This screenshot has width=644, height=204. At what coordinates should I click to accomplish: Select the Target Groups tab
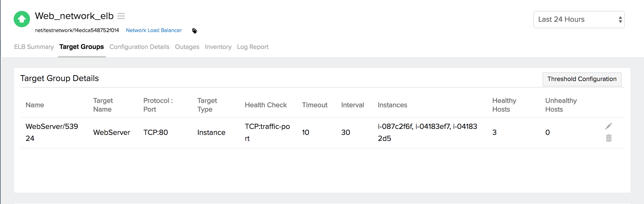coord(81,47)
